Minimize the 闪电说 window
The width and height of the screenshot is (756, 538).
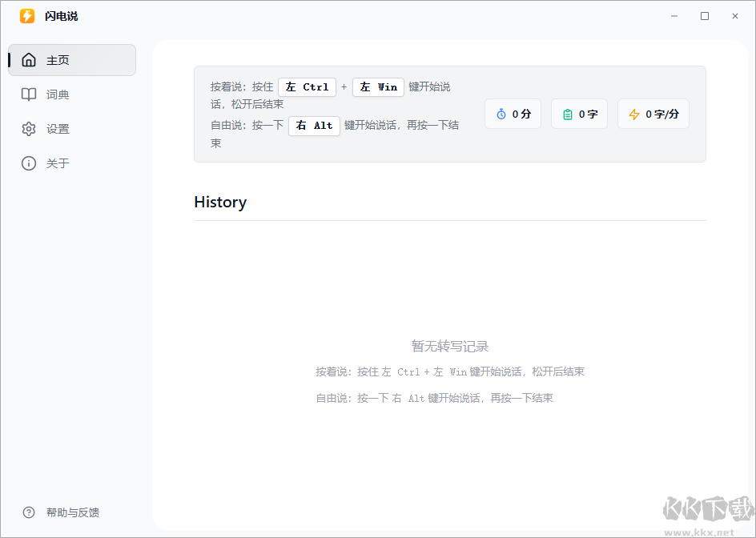pos(674,16)
